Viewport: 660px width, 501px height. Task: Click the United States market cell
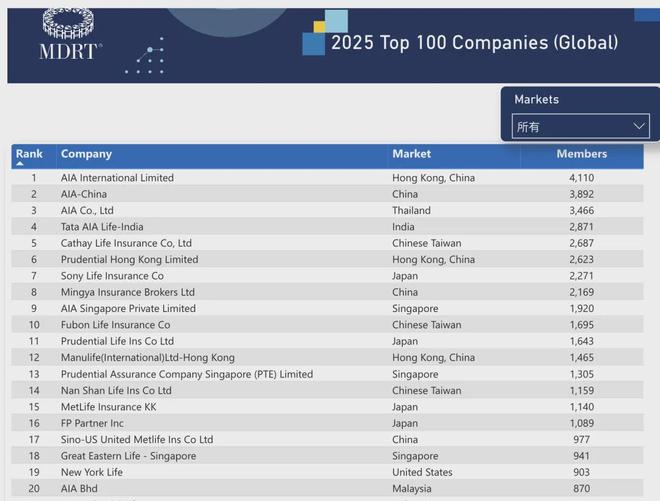(x=422, y=472)
